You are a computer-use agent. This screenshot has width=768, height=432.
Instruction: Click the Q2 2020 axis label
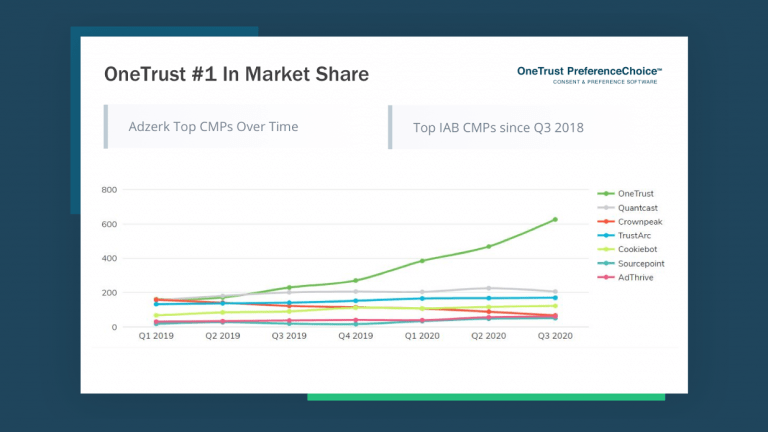[489, 336]
